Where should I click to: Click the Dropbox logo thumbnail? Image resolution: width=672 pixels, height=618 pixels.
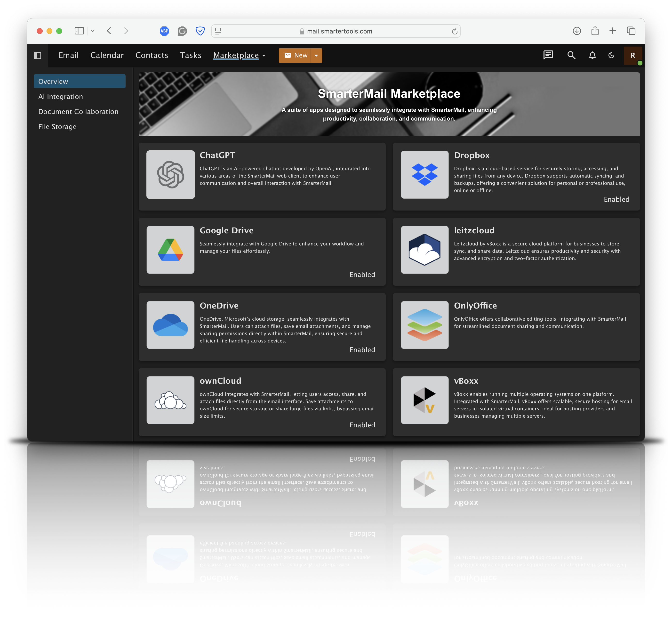425,175
